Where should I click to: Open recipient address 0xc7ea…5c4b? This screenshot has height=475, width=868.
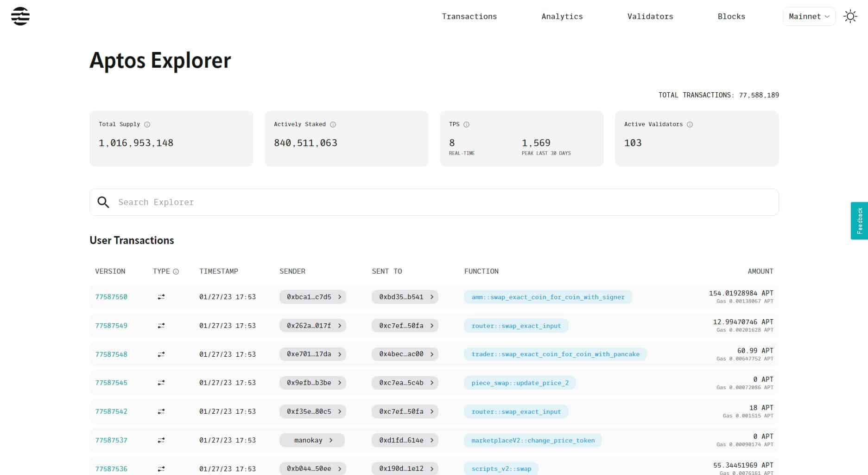405,383
